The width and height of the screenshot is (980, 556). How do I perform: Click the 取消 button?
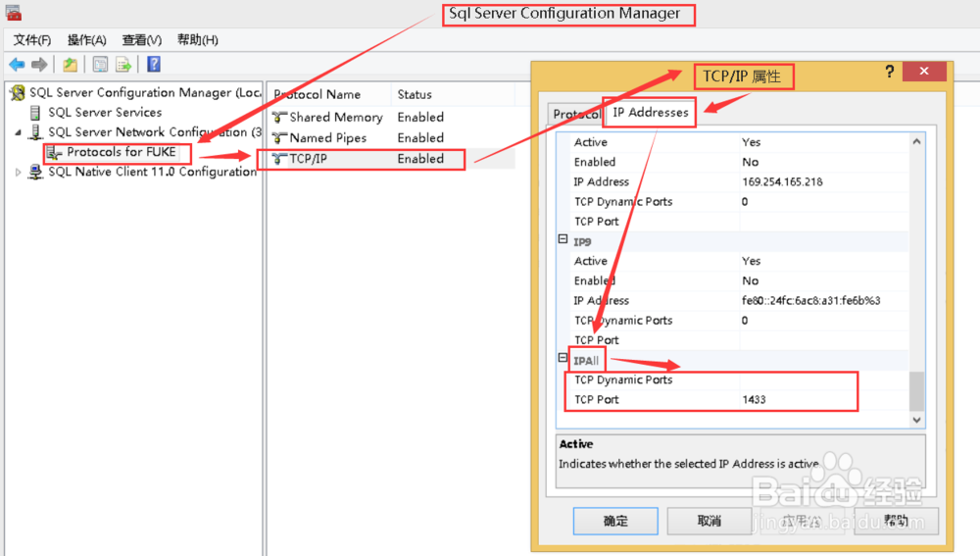710,521
